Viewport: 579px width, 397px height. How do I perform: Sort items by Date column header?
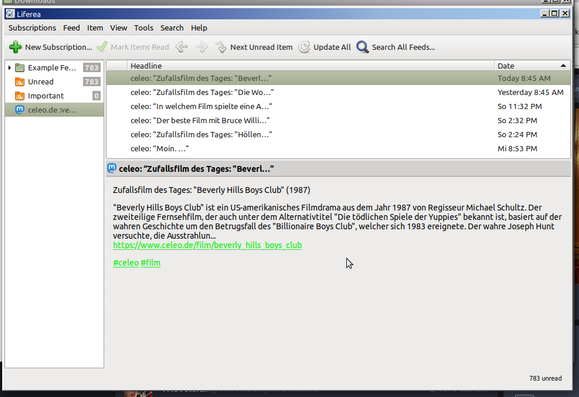click(532, 66)
